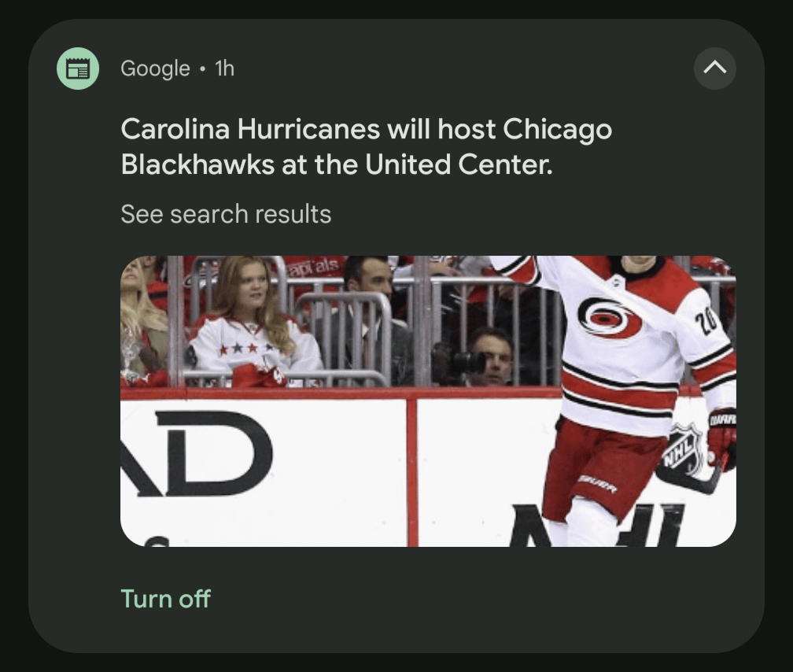This screenshot has height=672, width=793.
Task: Click the Capitals sign in the stands
Action: pyautogui.click(x=314, y=268)
